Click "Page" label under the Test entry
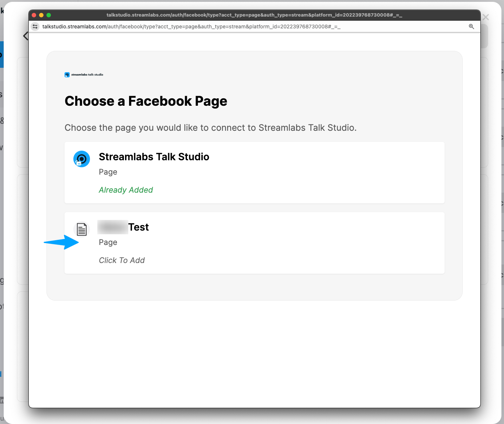Viewport: 504px width, 424px height. 108,242
